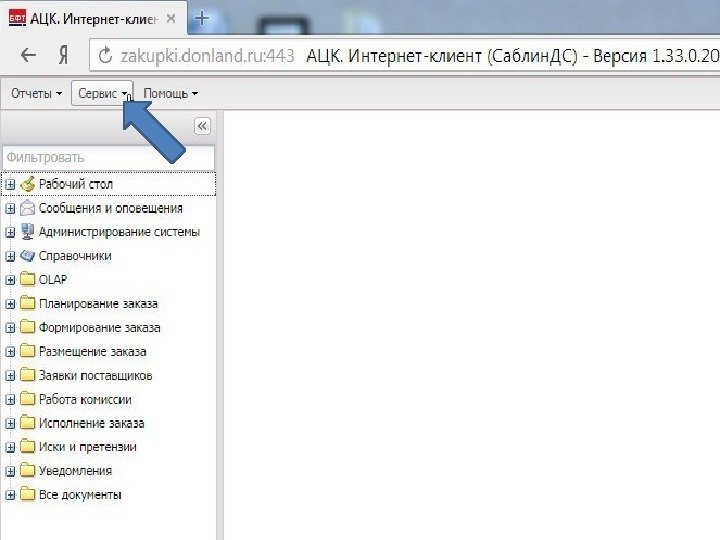Select the Рабочий стол label

(76, 185)
